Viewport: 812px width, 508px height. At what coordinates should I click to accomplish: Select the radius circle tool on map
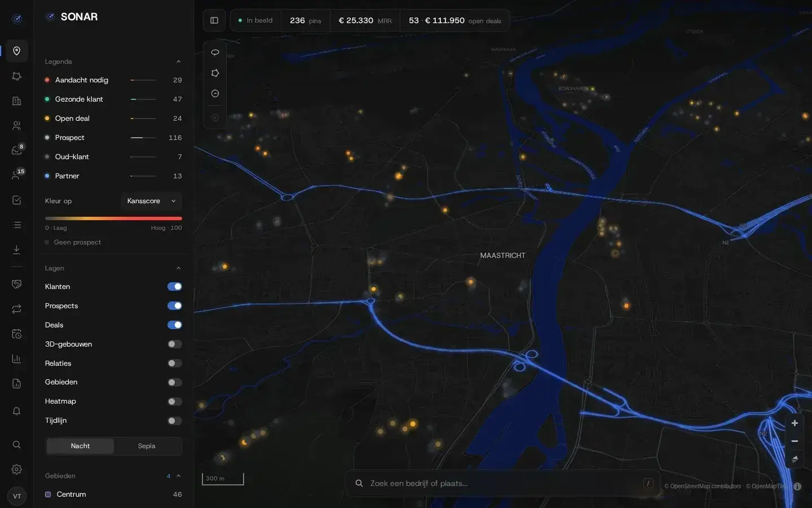pyautogui.click(x=215, y=94)
